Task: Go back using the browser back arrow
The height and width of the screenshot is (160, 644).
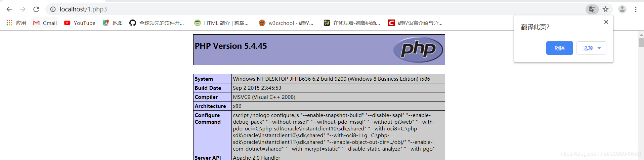Action: pos(9,9)
